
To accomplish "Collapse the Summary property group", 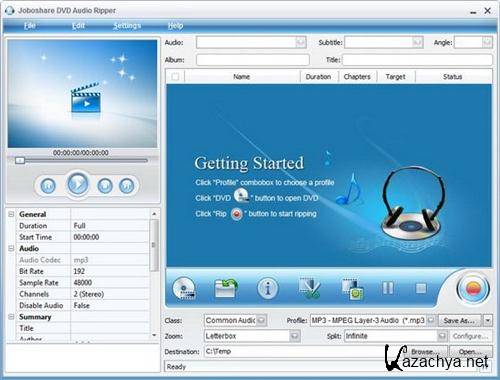I will pyautogui.click(x=11, y=317).
